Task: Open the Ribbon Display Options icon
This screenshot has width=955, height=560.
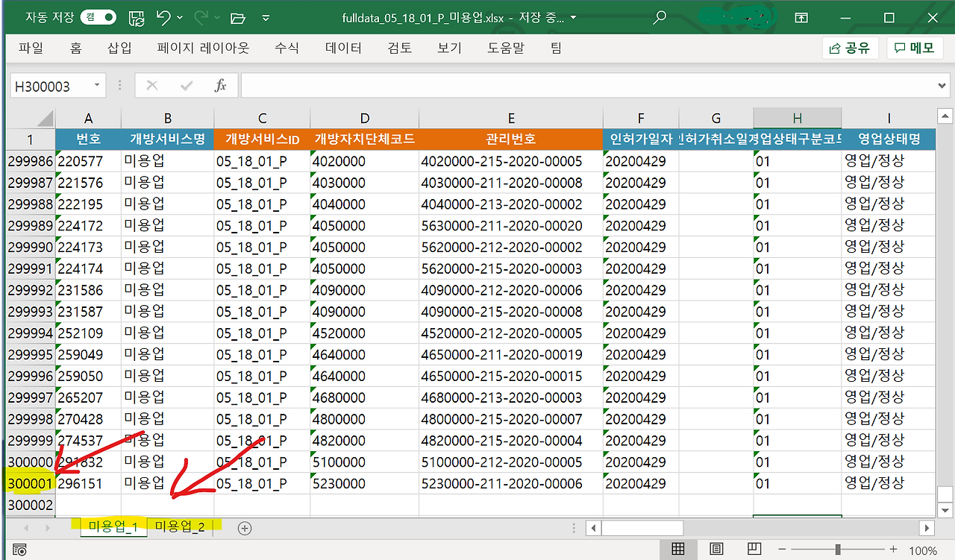Action: (801, 17)
